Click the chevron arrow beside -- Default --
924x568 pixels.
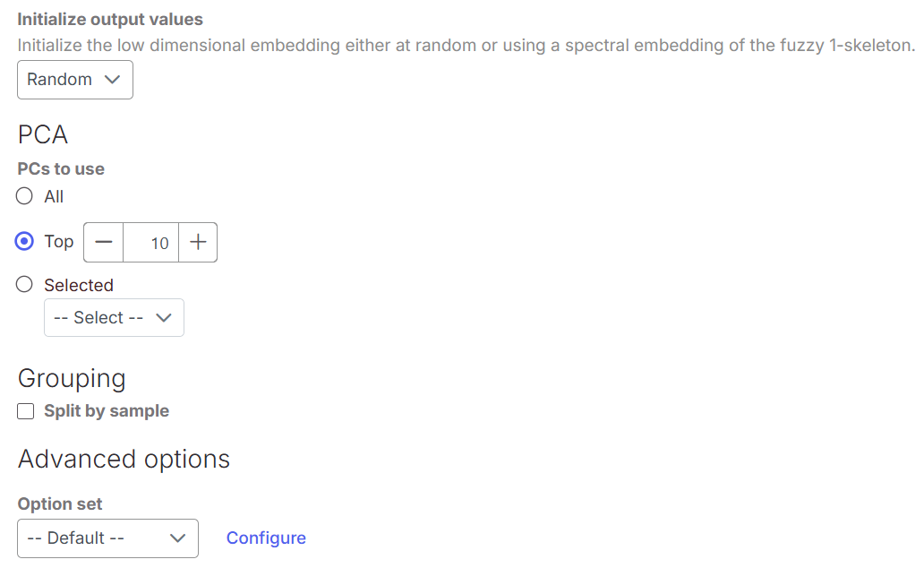click(177, 538)
